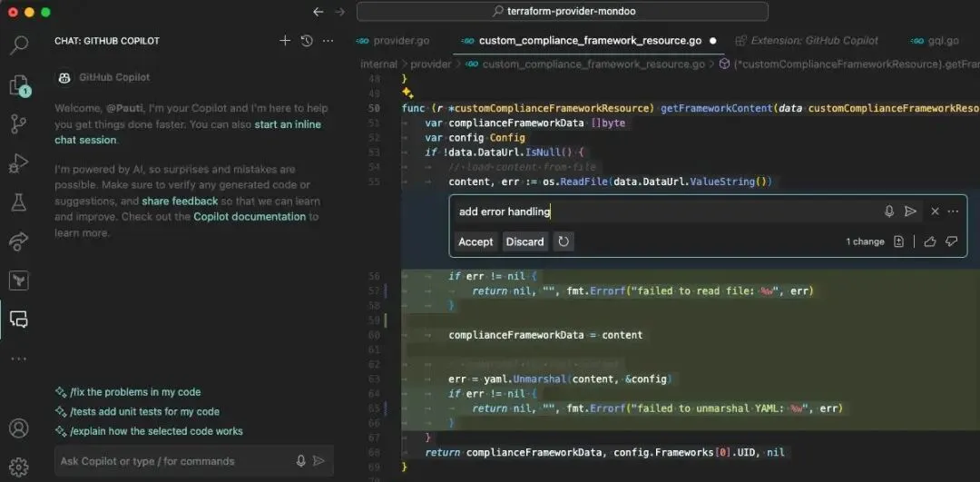
Task: Give thumbs down on the suggestion
Action: pos(951,241)
